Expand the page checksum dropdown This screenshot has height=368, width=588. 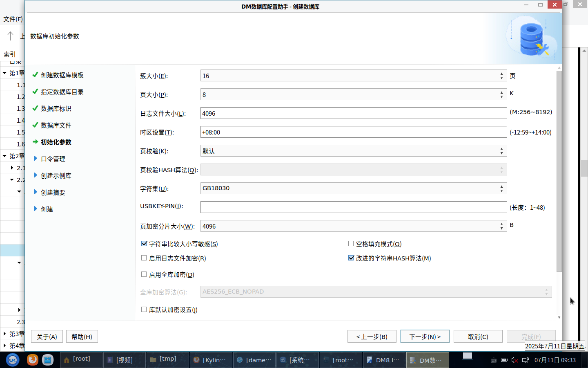[x=354, y=151]
